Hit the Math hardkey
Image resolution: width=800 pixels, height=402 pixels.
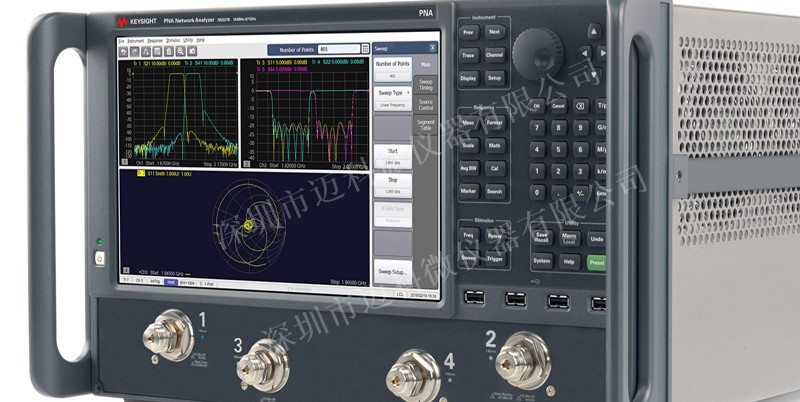495,145
